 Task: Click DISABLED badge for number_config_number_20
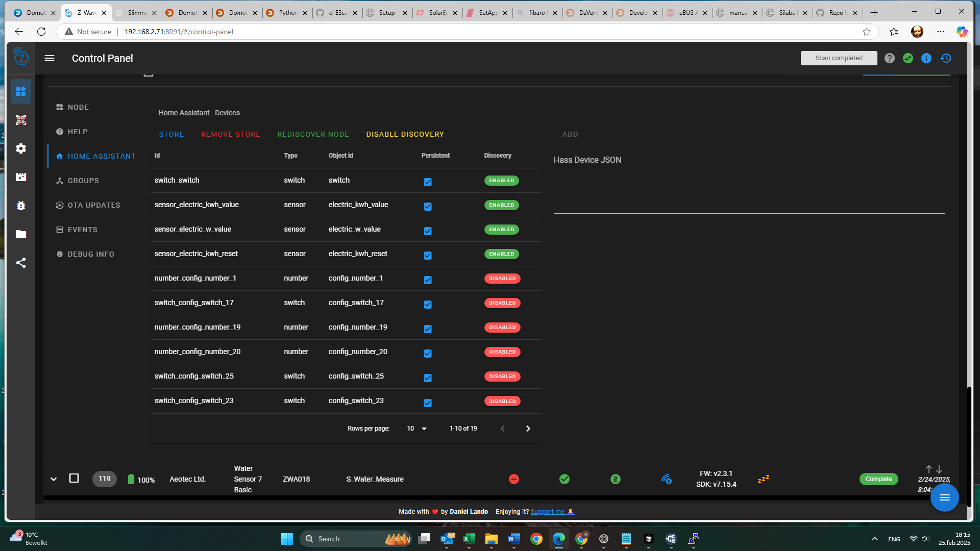502,352
